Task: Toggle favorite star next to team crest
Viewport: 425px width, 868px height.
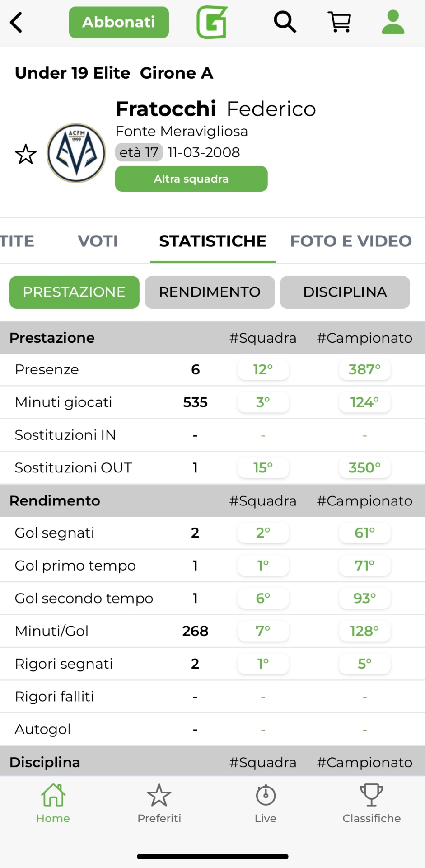Action: pyautogui.click(x=26, y=154)
